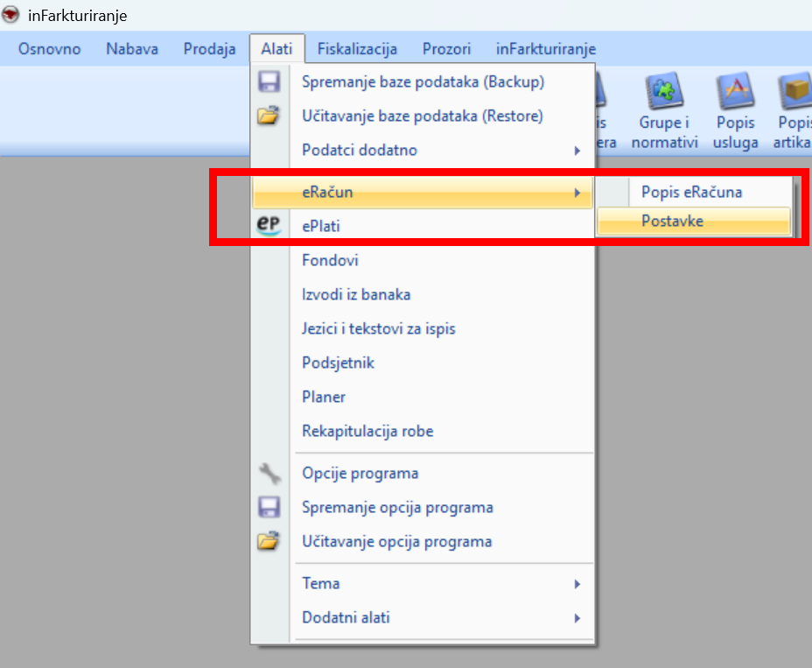This screenshot has height=668, width=812.
Task: Open Izvodi iz banaka menu entry
Action: (x=356, y=295)
